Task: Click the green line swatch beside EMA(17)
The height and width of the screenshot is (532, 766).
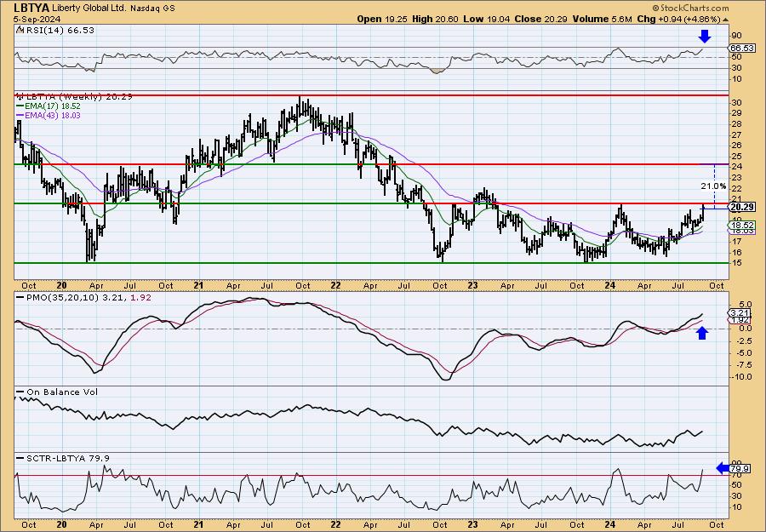Action: (20, 106)
